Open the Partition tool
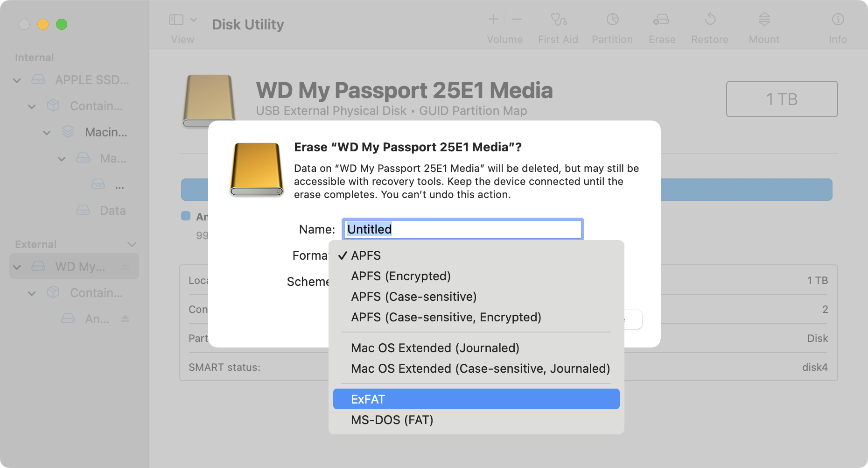868x468 pixels. point(612,26)
